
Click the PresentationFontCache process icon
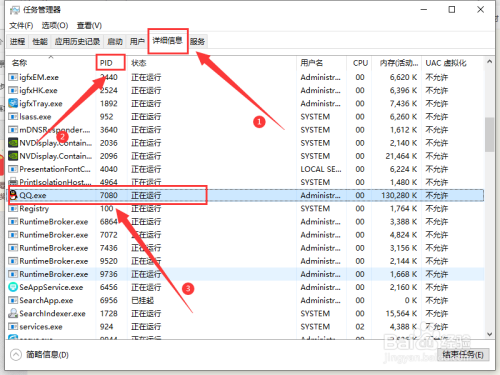point(13,169)
